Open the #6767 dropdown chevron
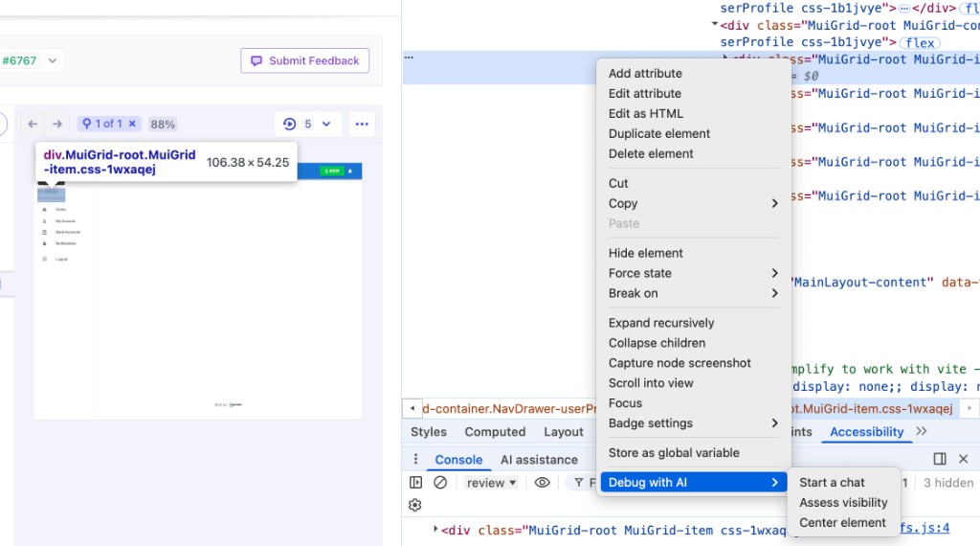Screen dimensions: 980x546 point(53,60)
